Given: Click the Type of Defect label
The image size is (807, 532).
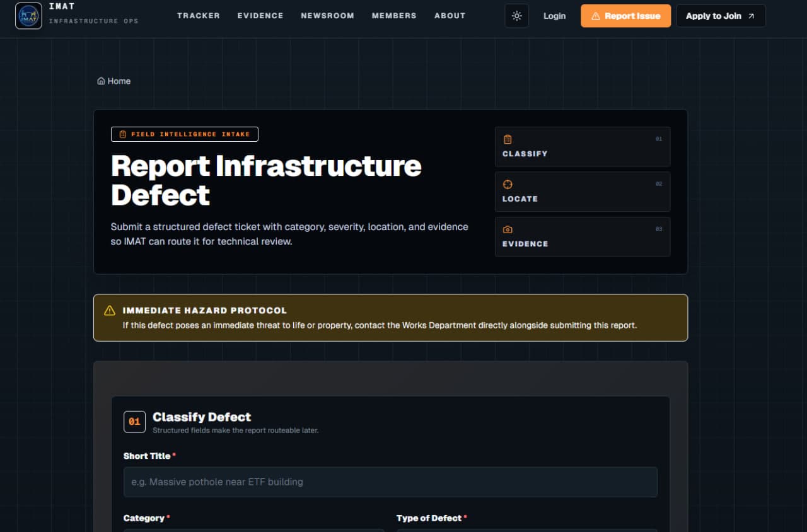Looking at the screenshot, I should coord(432,518).
